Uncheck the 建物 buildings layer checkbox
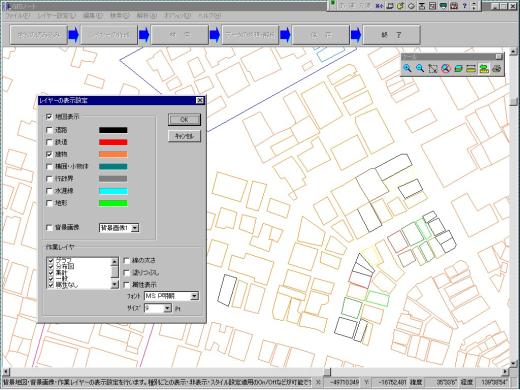 coord(49,154)
